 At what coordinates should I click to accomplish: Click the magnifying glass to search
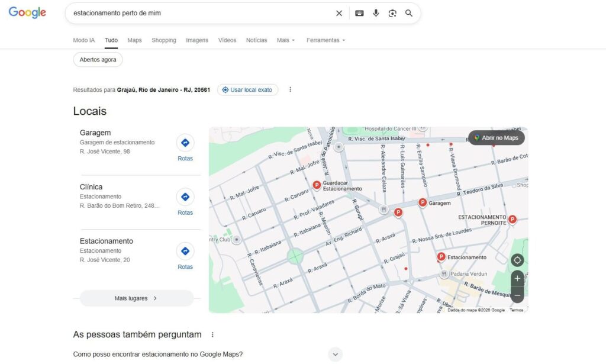pos(408,12)
